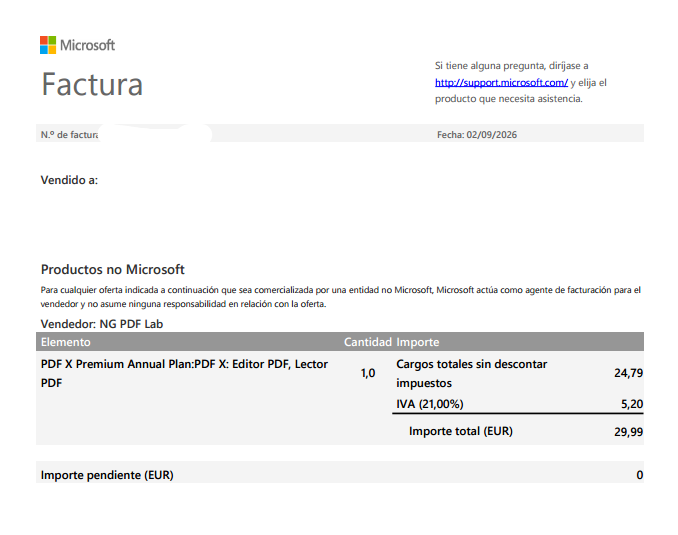
Task: Click the Cargos totales sin descontar impuestos label
Action: pos(471,373)
